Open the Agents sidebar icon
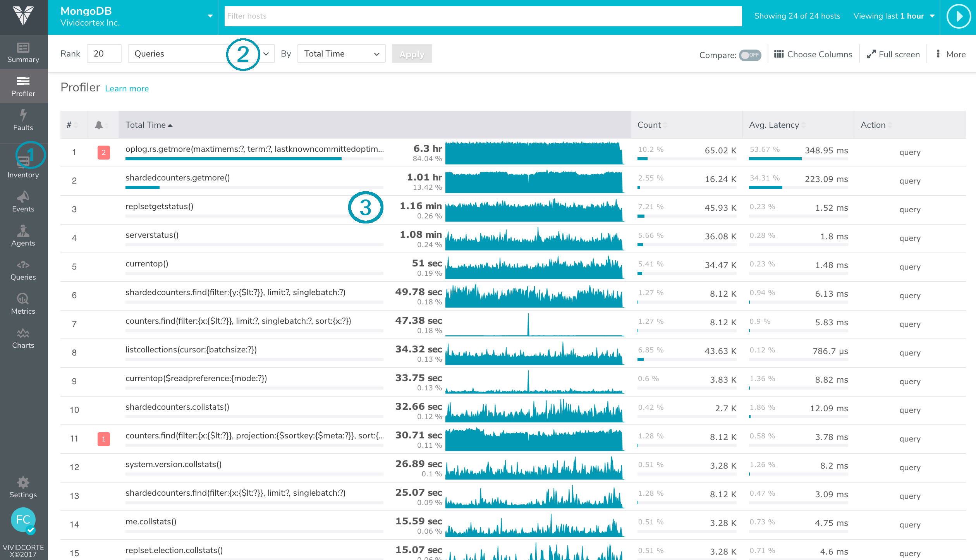976x560 pixels. [23, 231]
